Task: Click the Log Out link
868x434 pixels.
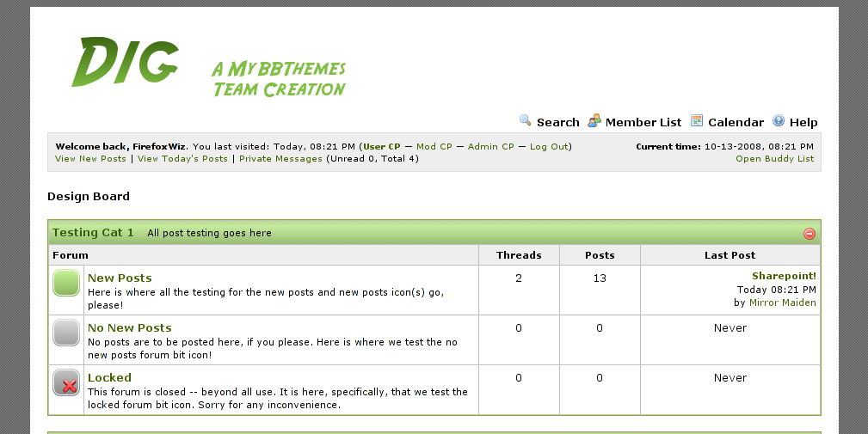Action: [x=549, y=146]
